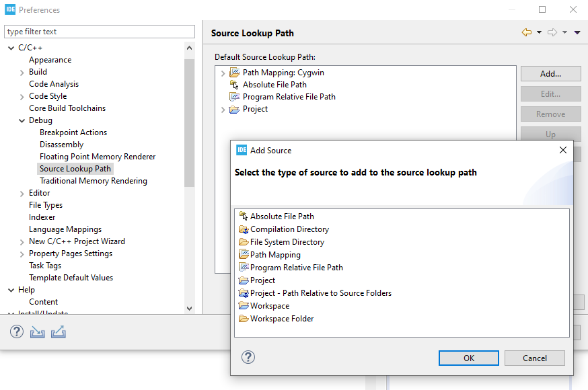Select Project - Path Relative to Source Folders
The height and width of the screenshot is (390, 588).
coord(321,293)
